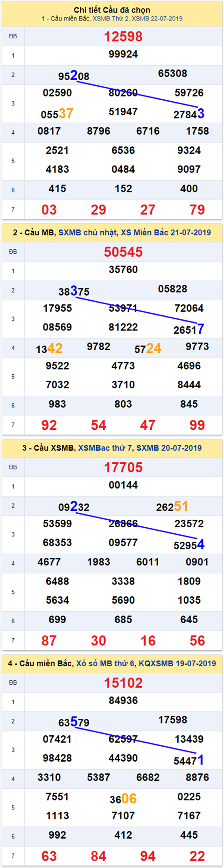The height and width of the screenshot is (868, 224).
Task: Select special prize number 15102
Action: [123, 682]
